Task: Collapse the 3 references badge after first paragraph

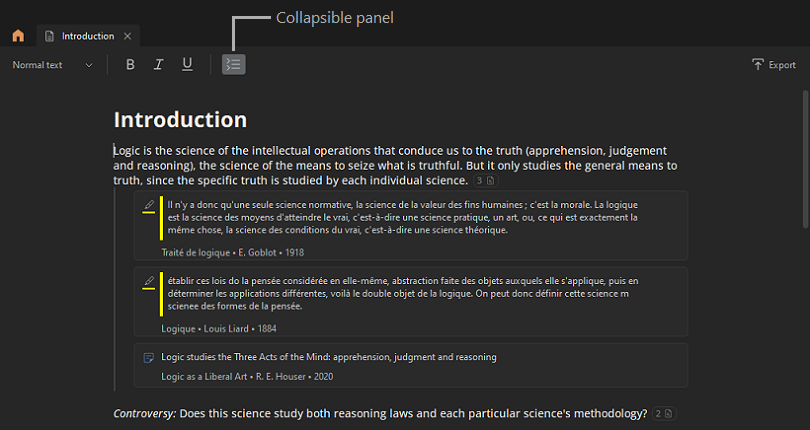Action: point(484,181)
